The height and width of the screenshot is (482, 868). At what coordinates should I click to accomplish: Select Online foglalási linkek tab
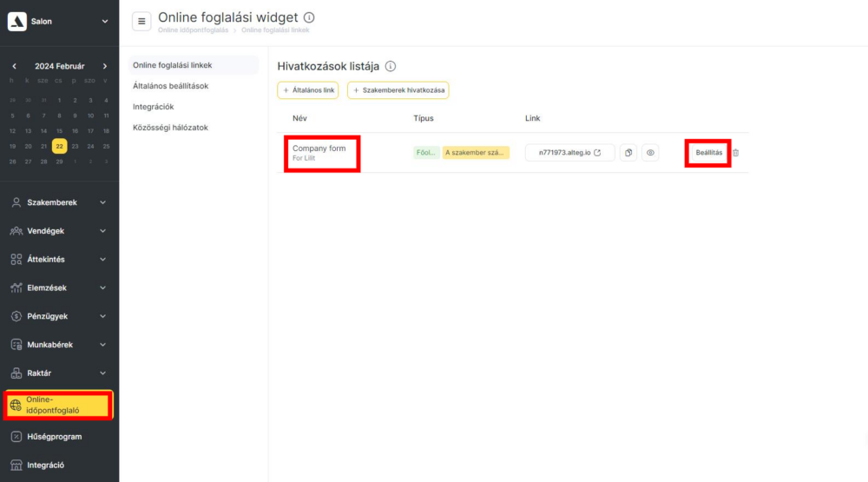[194, 65]
